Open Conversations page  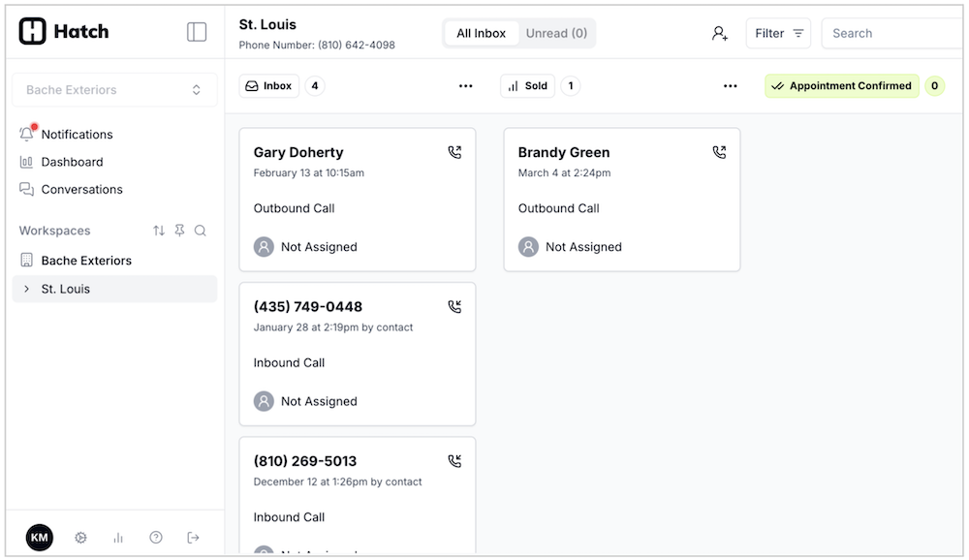(81, 189)
